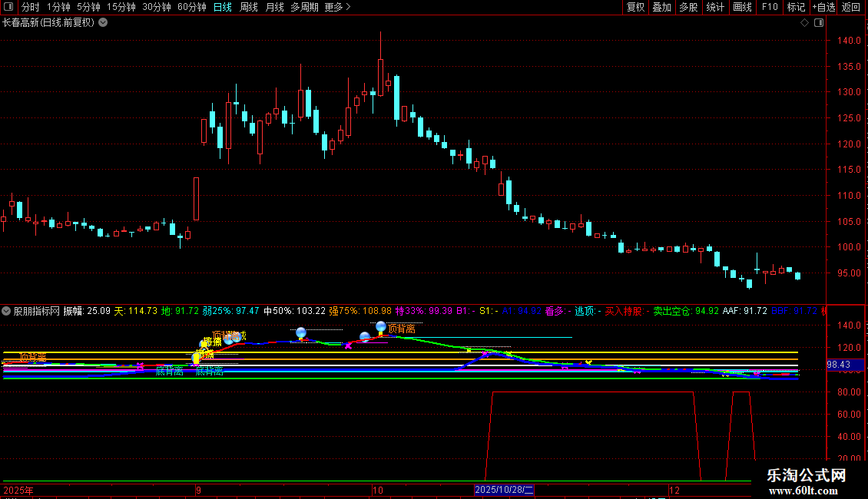868x499 pixels.
Task: Toggle the left sidebar panel icon
Action: click(x=8, y=7)
